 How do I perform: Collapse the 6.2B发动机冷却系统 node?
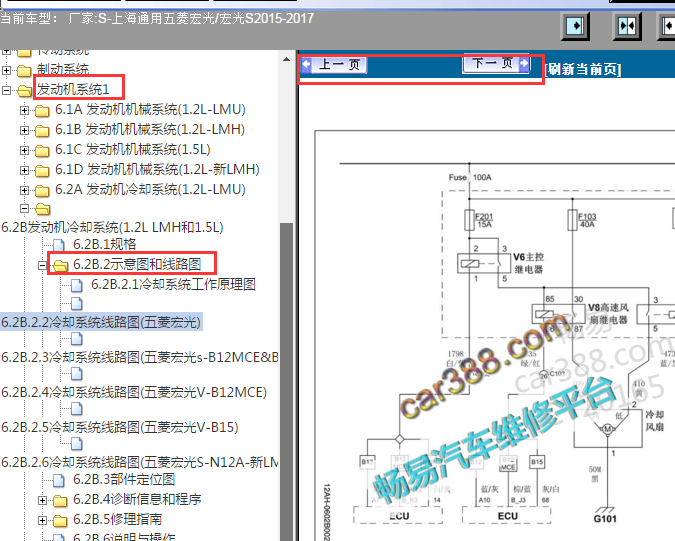pos(25,209)
